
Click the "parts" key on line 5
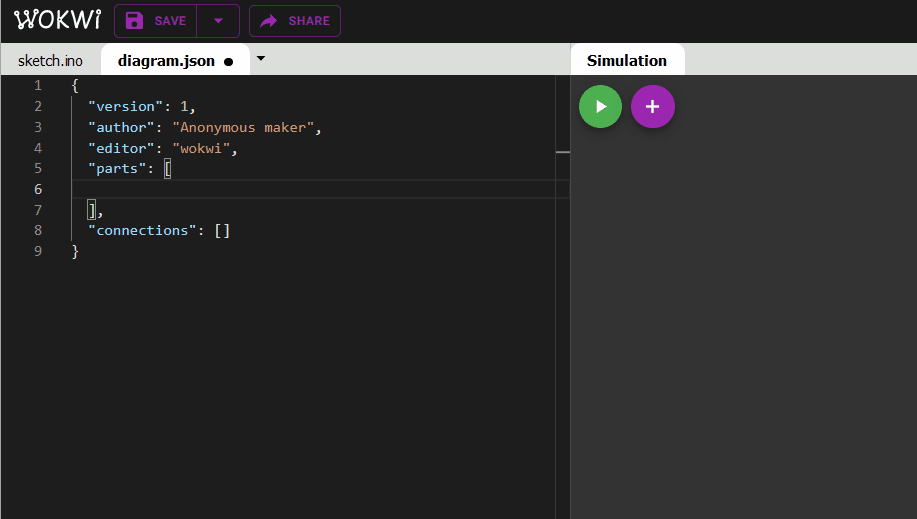[x=117, y=169]
